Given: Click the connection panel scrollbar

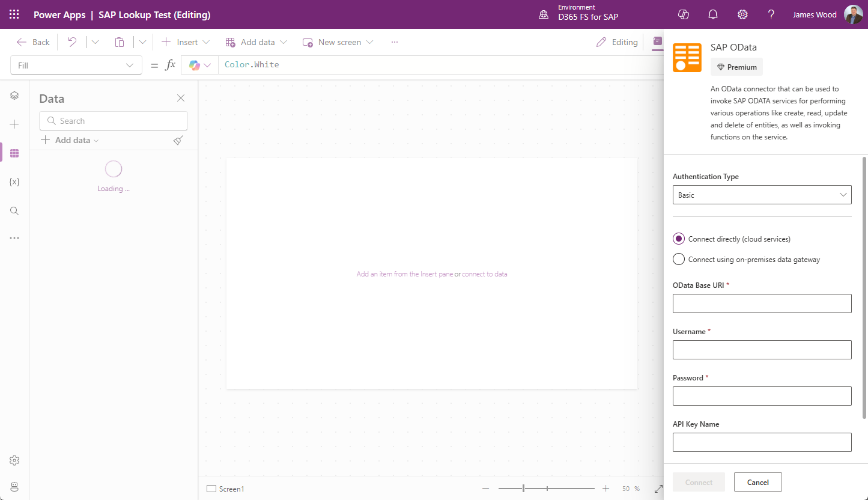Looking at the screenshot, I should click(x=864, y=287).
